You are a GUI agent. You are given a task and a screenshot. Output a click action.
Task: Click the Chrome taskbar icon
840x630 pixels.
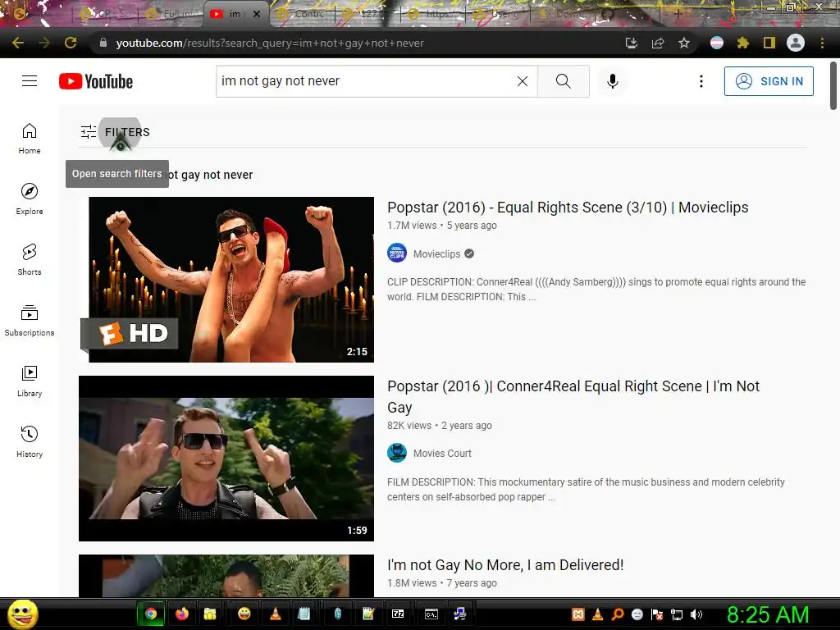pyautogui.click(x=151, y=614)
